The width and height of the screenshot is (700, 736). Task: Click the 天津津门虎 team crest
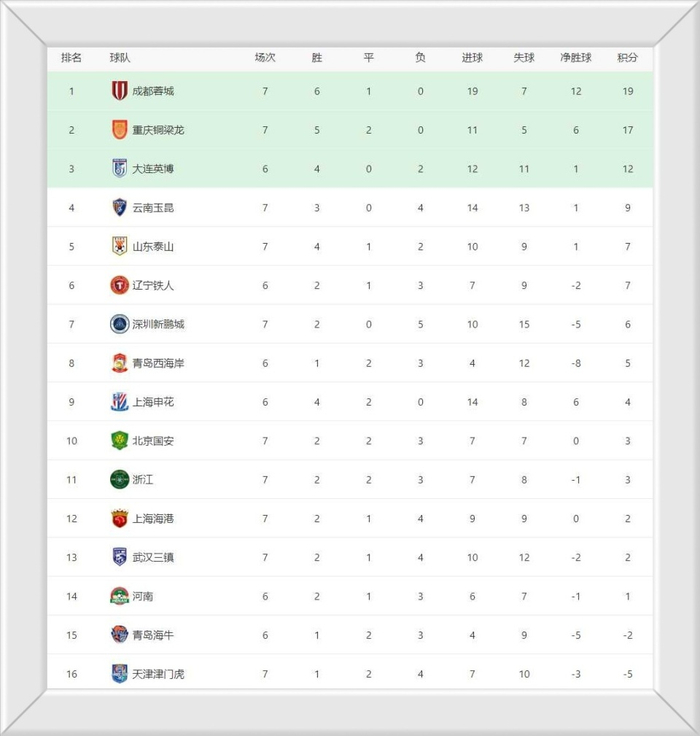pyautogui.click(x=120, y=674)
